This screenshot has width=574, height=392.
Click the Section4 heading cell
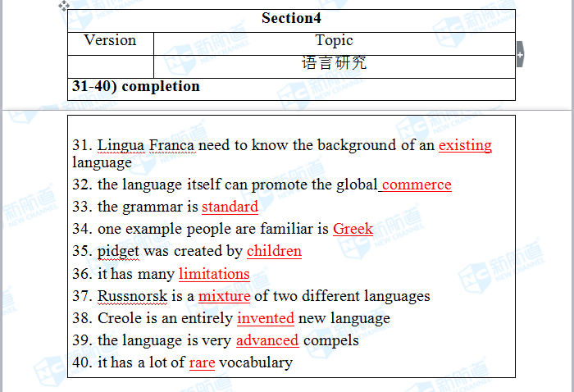(x=291, y=19)
